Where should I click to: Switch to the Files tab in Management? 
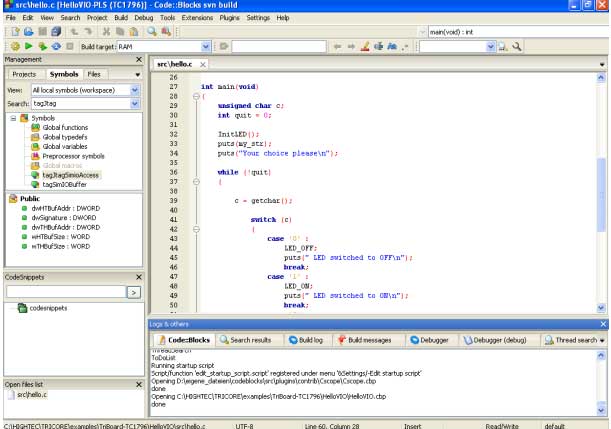click(x=94, y=74)
